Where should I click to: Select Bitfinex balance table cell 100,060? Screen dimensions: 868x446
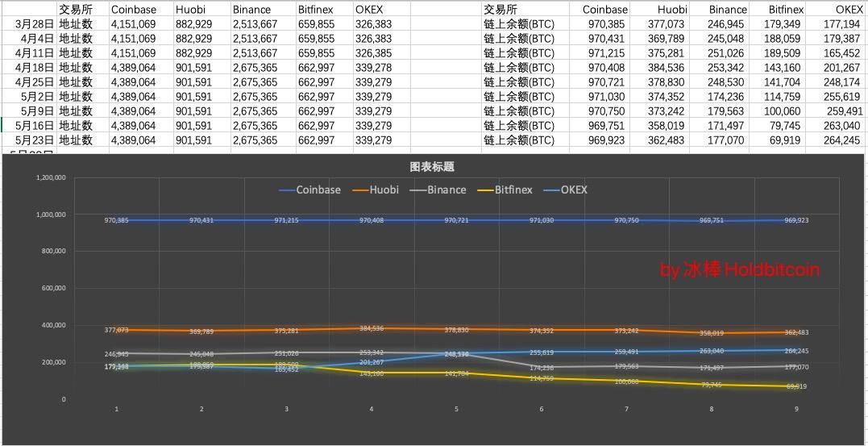tap(779, 110)
